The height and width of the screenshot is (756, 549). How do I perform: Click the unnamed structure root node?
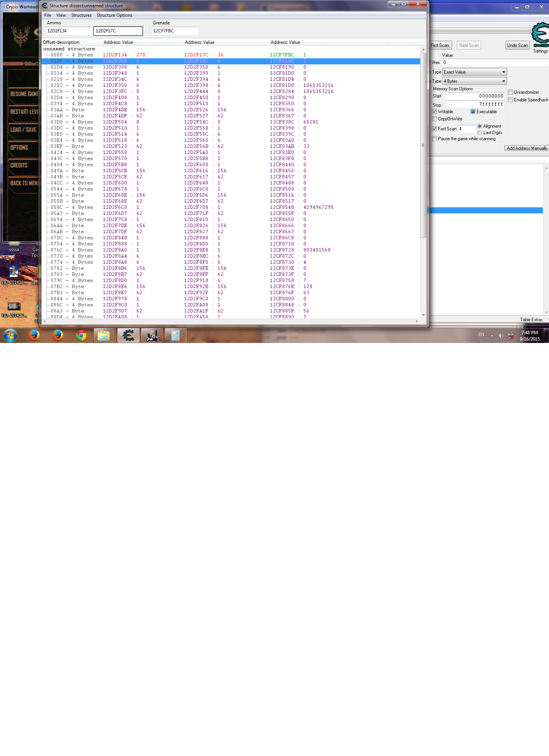(x=69, y=49)
